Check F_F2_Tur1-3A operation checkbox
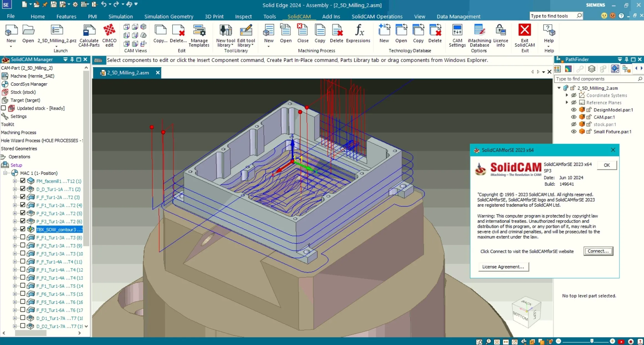The width and height of the screenshot is (644, 345). tap(23, 245)
